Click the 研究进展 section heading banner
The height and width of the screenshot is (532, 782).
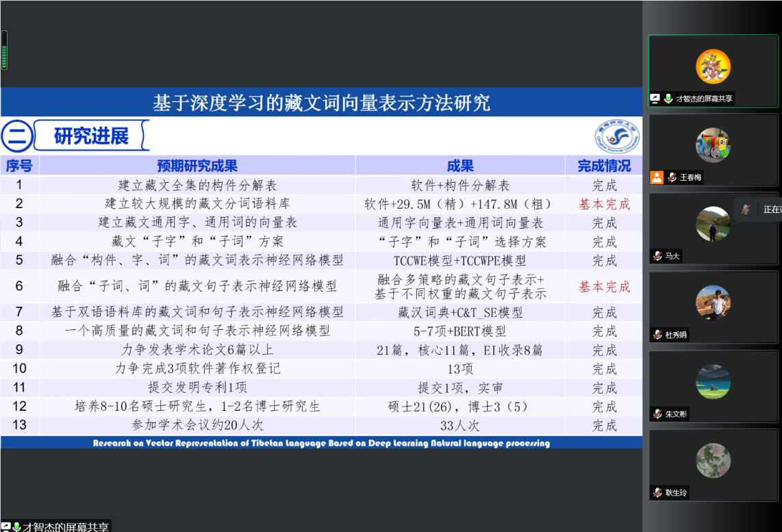point(91,136)
